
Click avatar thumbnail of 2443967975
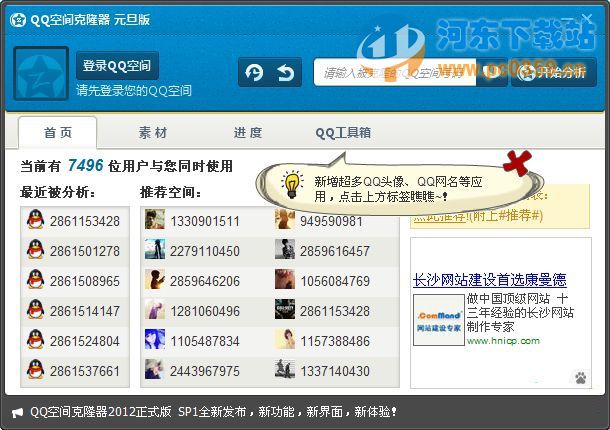click(x=155, y=369)
